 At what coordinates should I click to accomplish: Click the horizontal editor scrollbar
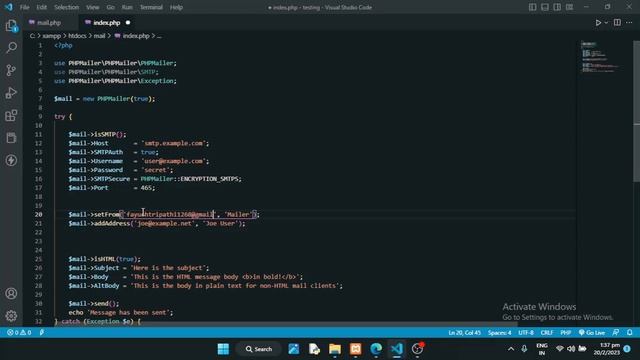pos(286,324)
